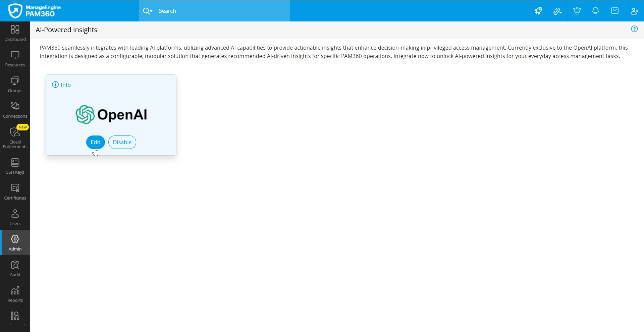The width and height of the screenshot is (644, 332).
Task: Click the Info link on OpenAI card
Action: coord(62,85)
